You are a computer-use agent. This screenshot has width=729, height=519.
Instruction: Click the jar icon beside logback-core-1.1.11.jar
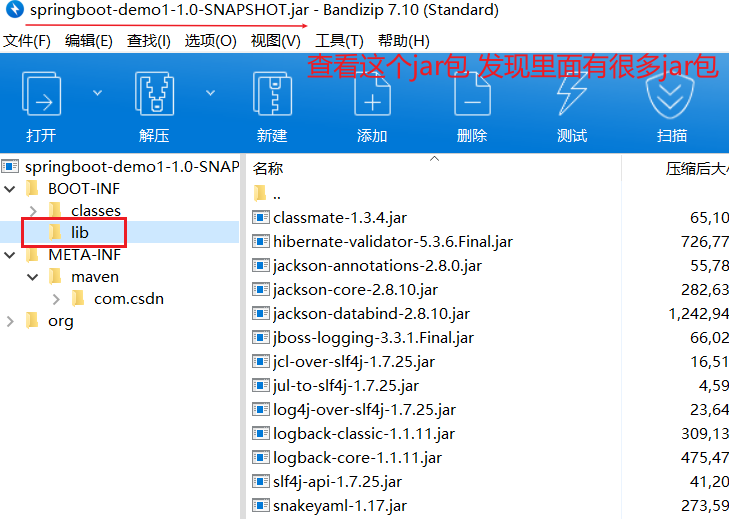click(260, 457)
